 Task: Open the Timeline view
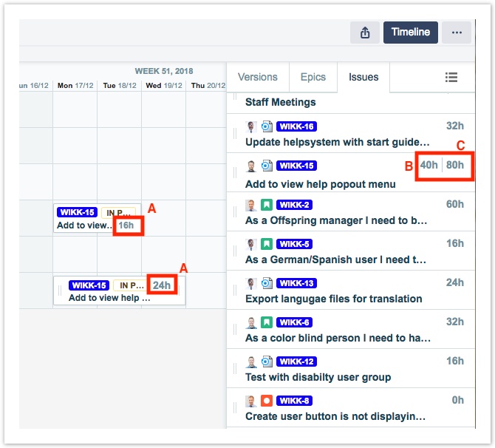click(410, 33)
